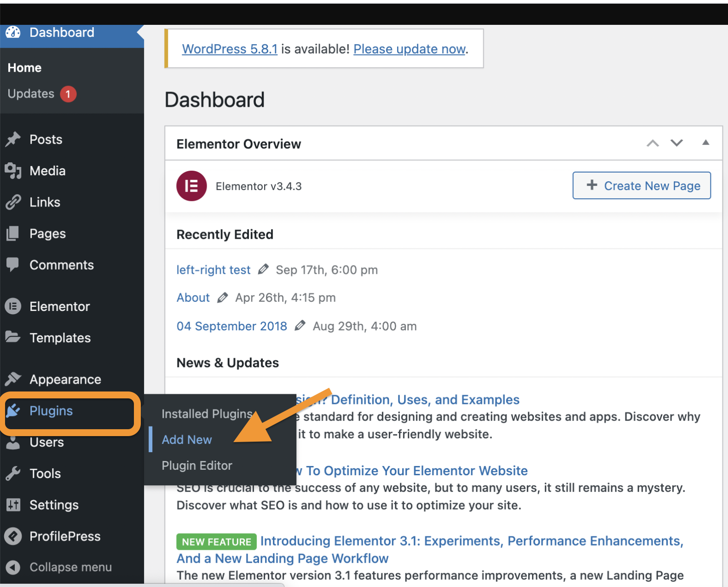
Task: Click the Plugins plug icon
Action: click(x=13, y=410)
